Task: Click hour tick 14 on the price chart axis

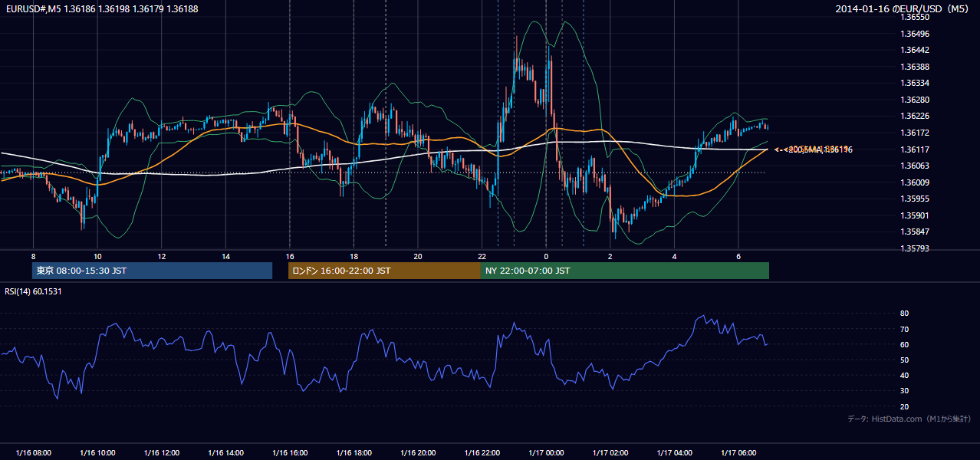Action: [x=225, y=256]
